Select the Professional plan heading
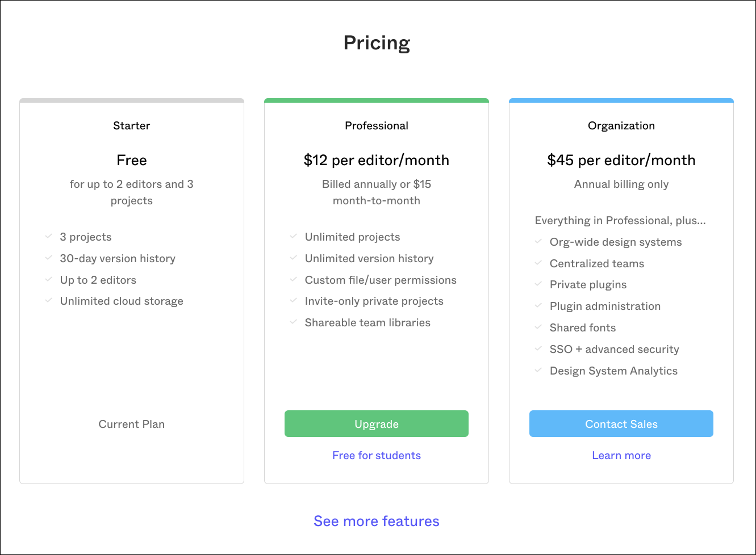Viewport: 756px width, 555px height. point(376,125)
